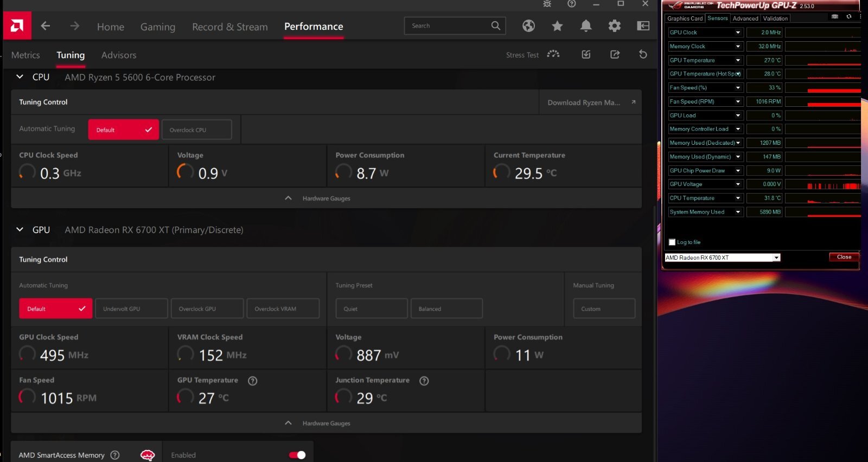
Task: Click the AMD logo home icon
Action: click(17, 25)
